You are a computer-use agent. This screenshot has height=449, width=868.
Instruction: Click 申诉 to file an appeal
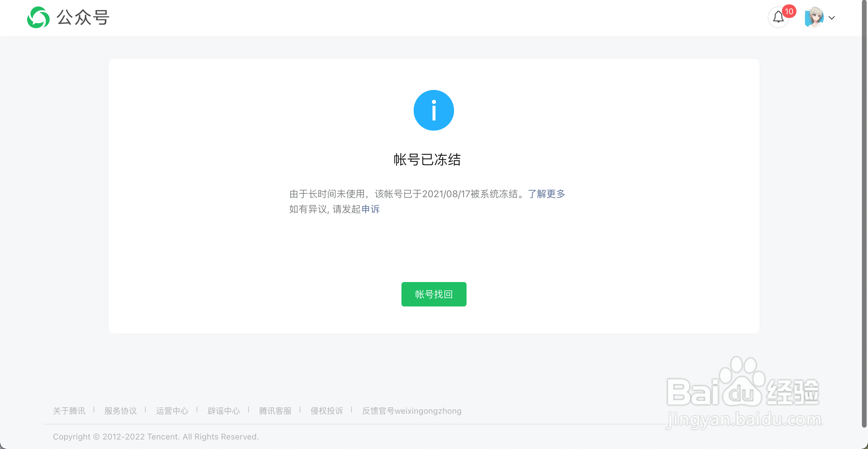370,209
